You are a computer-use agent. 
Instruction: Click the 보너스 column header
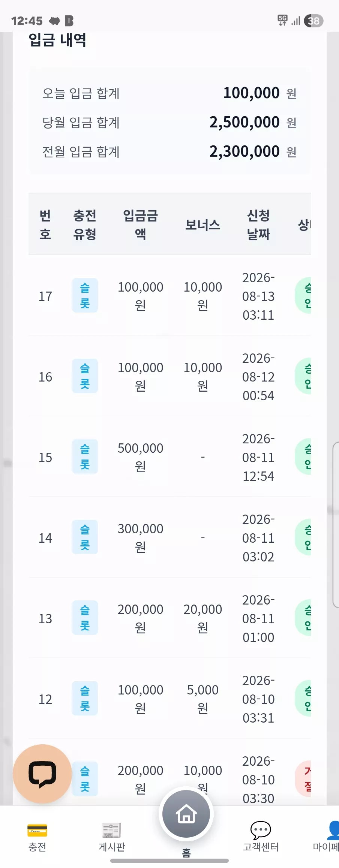[202, 224]
